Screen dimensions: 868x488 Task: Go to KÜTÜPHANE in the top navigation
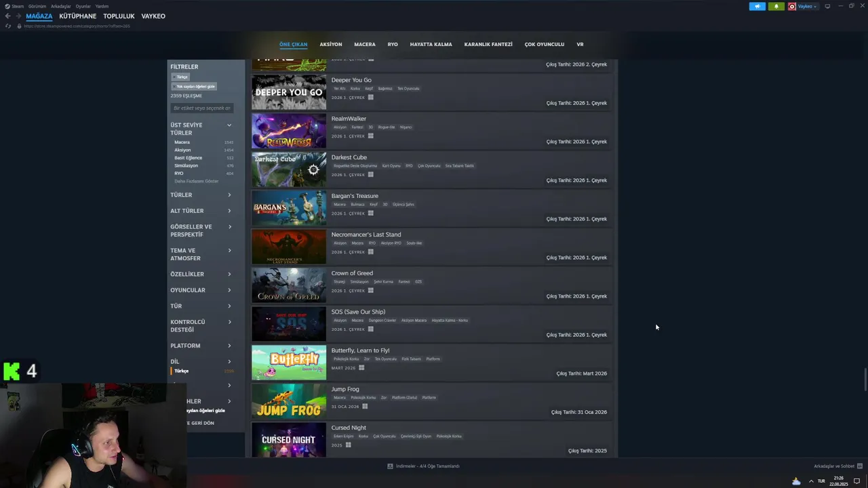click(78, 16)
